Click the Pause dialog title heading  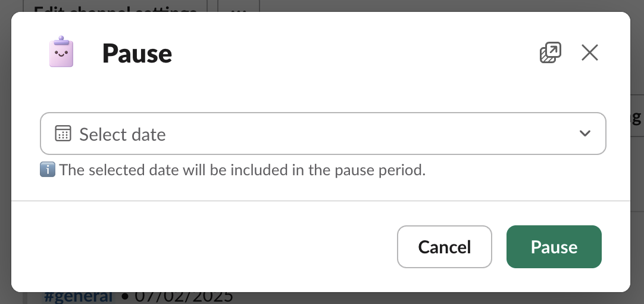tap(137, 54)
